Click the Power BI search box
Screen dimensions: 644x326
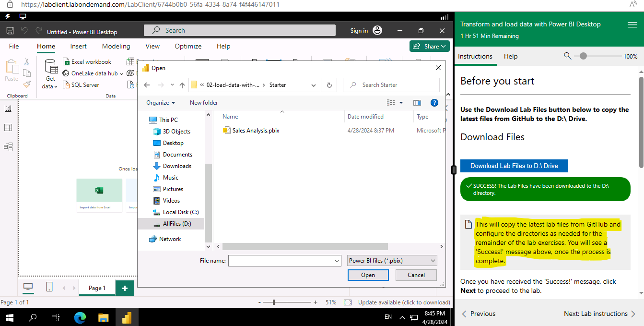click(240, 30)
